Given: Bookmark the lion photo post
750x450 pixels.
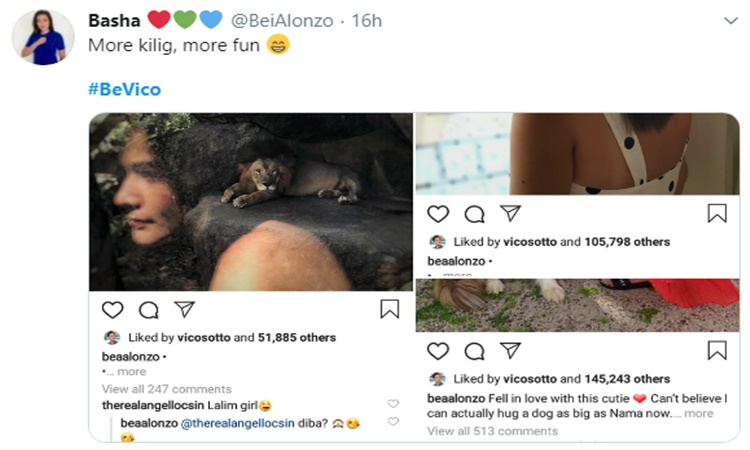Looking at the screenshot, I should click(389, 310).
